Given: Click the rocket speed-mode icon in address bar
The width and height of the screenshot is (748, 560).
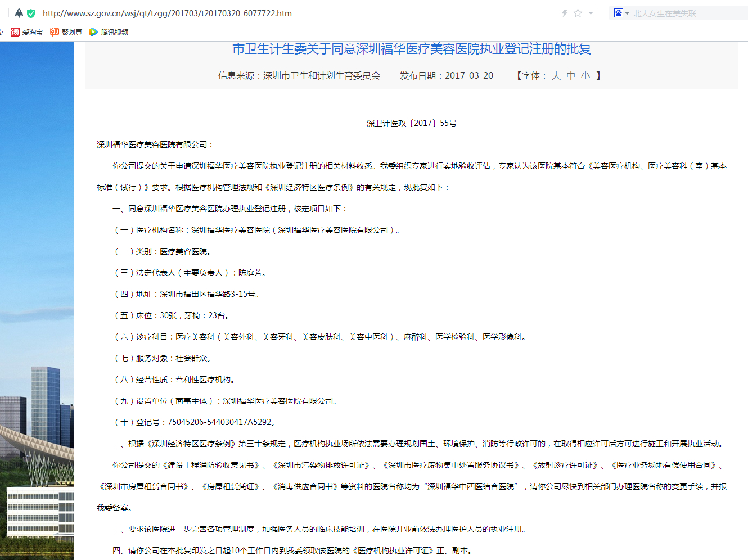Looking at the screenshot, I should click(19, 13).
